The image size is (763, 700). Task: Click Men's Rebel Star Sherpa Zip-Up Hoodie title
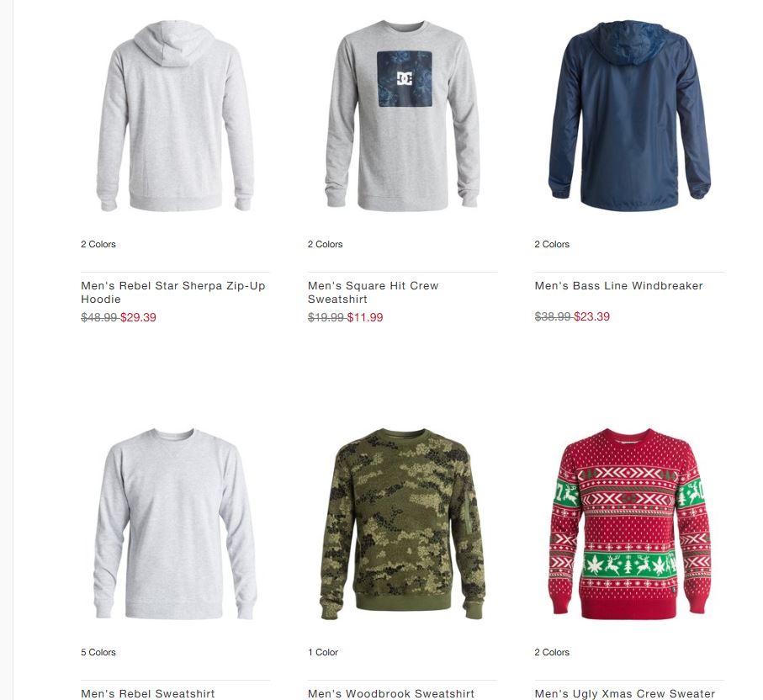pos(173,292)
